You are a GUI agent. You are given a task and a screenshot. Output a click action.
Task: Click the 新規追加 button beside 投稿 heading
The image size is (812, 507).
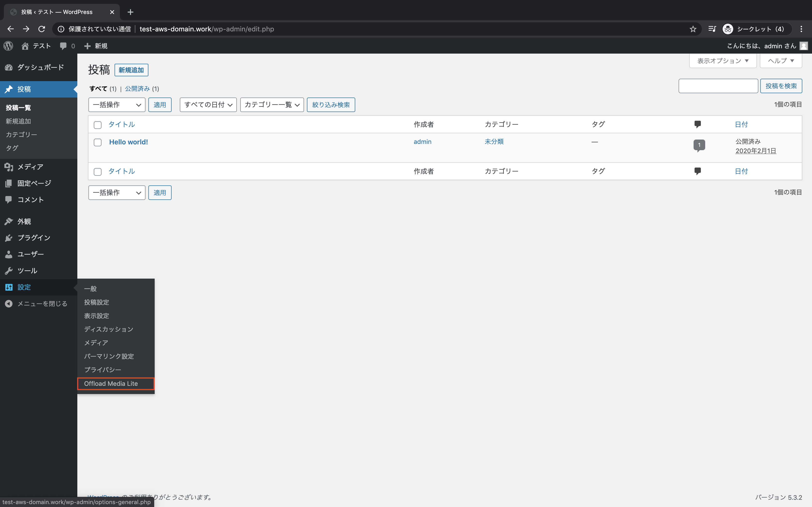(x=131, y=70)
